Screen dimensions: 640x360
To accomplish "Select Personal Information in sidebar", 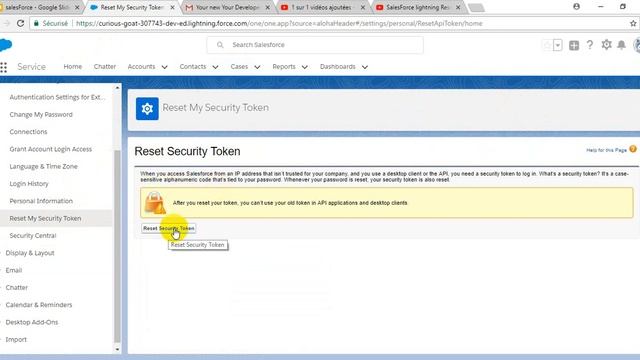I will (x=41, y=201).
